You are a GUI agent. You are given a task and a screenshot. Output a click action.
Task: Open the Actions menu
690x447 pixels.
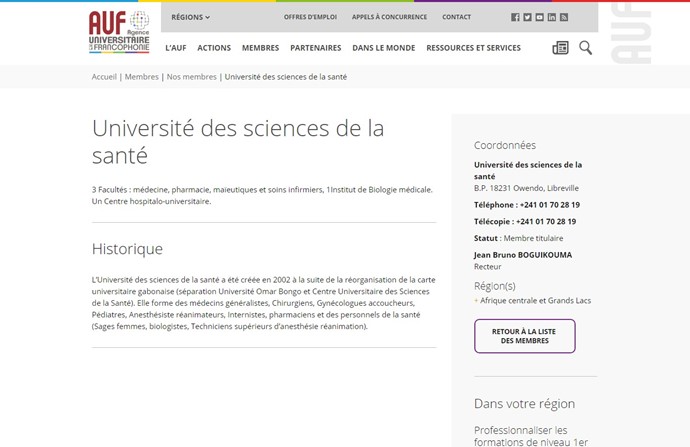[x=214, y=48]
